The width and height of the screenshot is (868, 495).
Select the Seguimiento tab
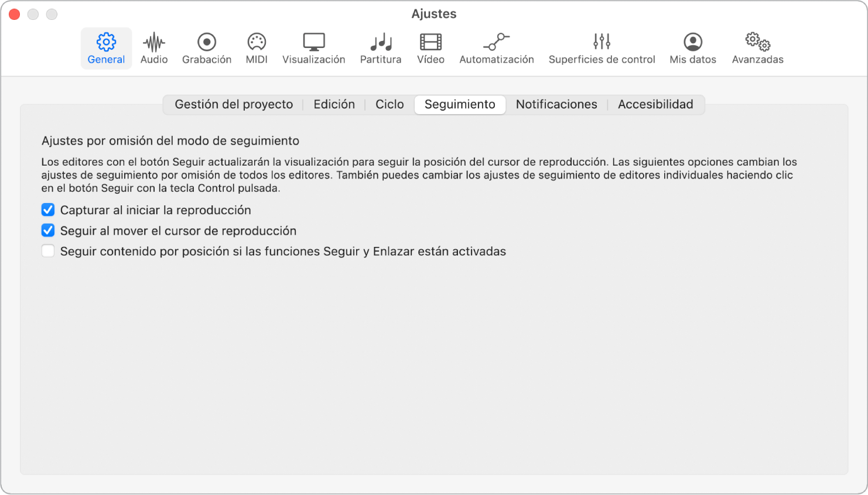pyautogui.click(x=459, y=104)
